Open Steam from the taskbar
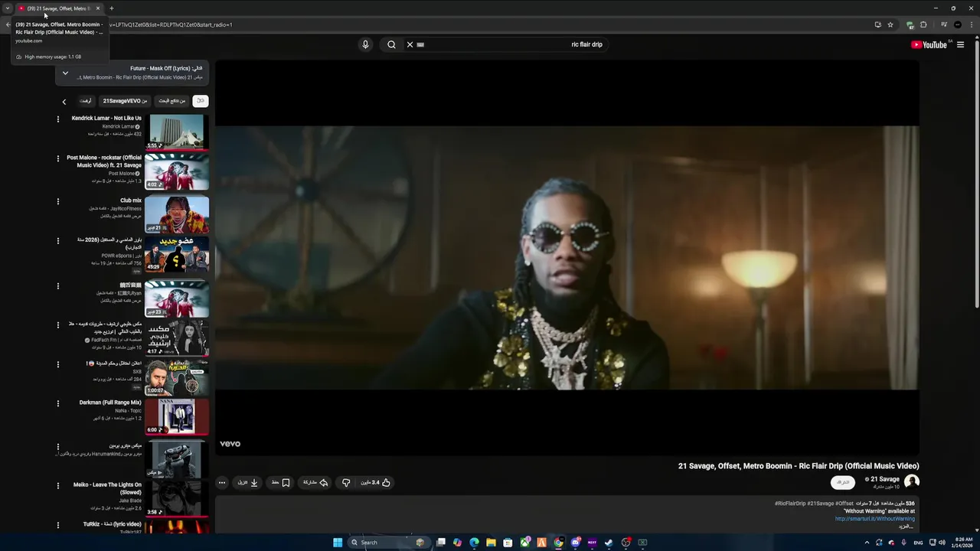The height and width of the screenshot is (551, 980). click(x=609, y=543)
